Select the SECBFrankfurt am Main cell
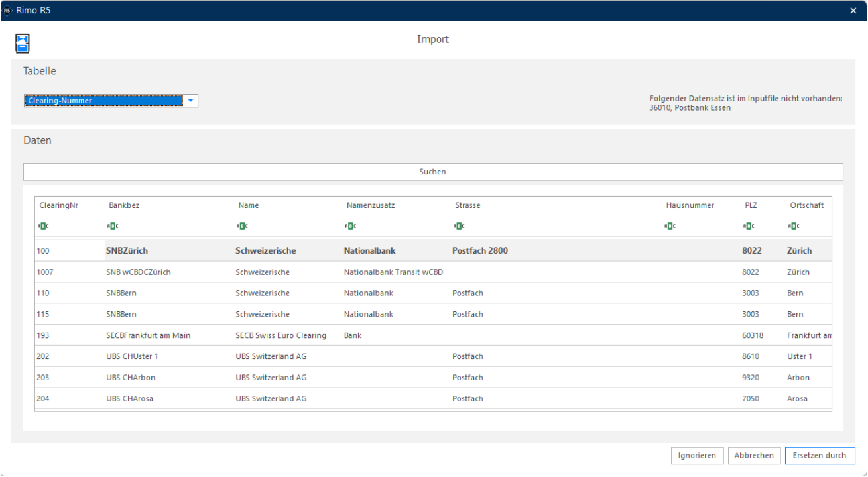Image resolution: width=868 pixels, height=477 pixels. [x=148, y=335]
